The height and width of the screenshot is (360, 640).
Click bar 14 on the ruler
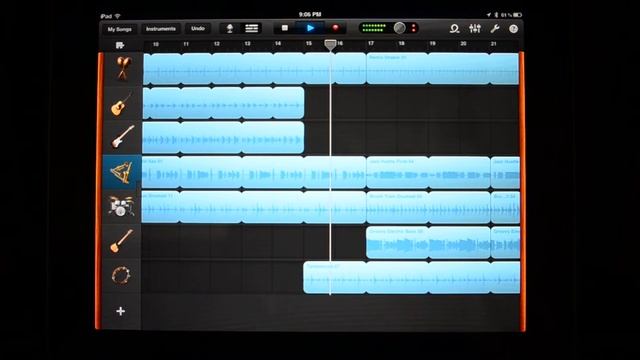[278, 43]
